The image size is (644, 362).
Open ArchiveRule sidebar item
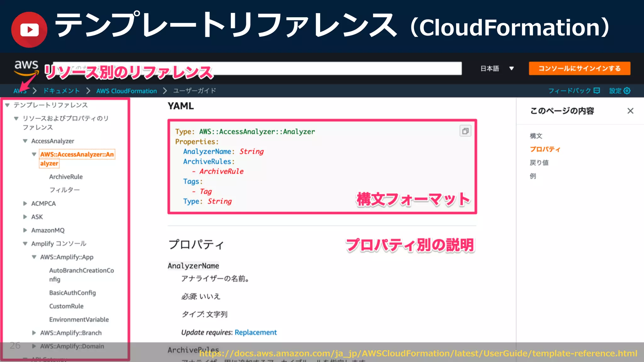[66, 177]
